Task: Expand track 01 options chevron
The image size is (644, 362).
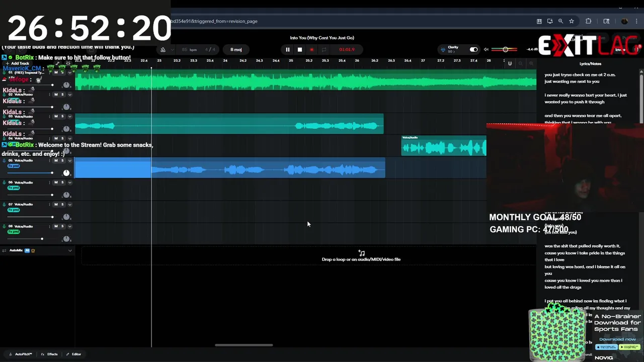Action: 70,72
